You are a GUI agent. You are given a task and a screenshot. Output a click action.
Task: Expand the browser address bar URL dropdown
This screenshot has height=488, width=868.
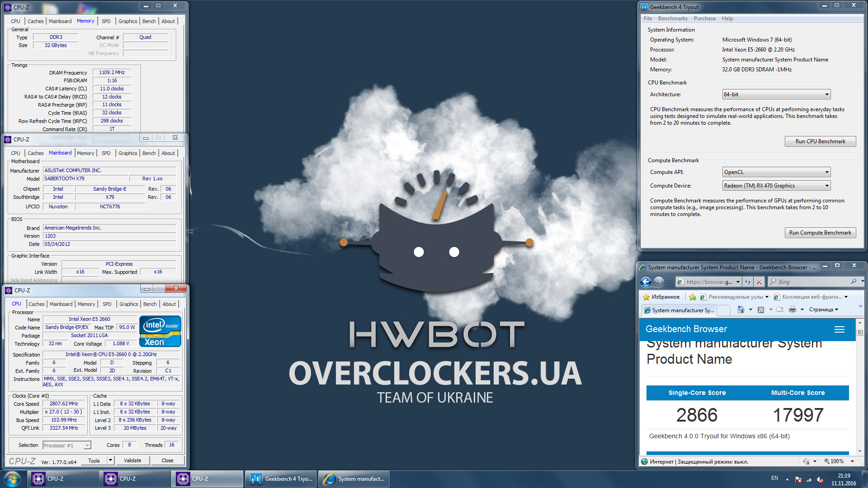738,282
